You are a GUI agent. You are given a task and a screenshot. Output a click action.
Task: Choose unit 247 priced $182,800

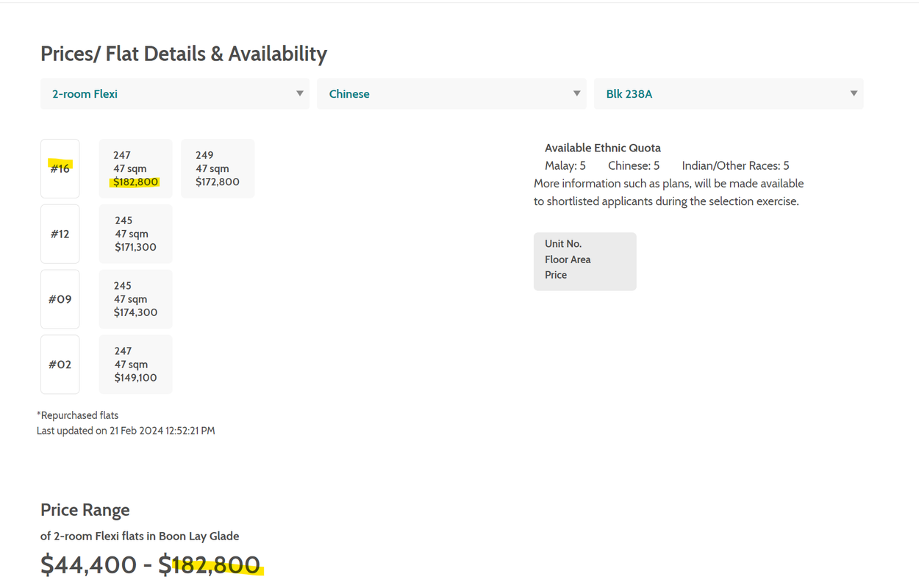[136, 168]
